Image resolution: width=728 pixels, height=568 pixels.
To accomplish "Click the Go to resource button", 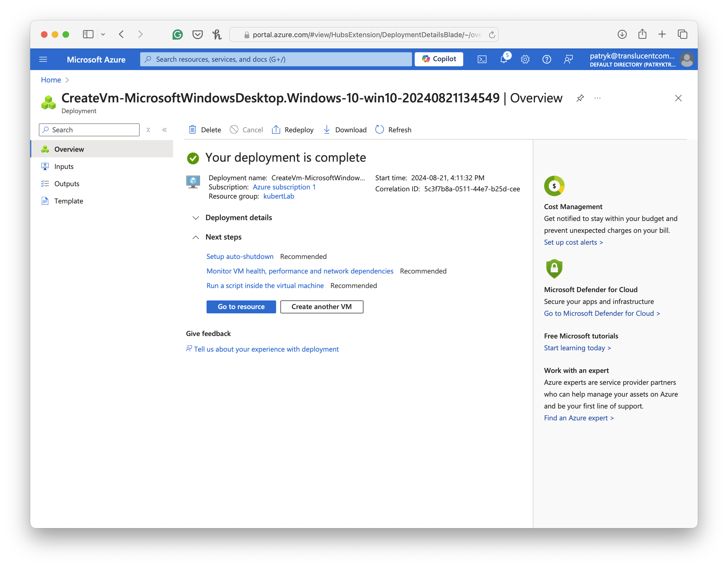I will [x=241, y=306].
